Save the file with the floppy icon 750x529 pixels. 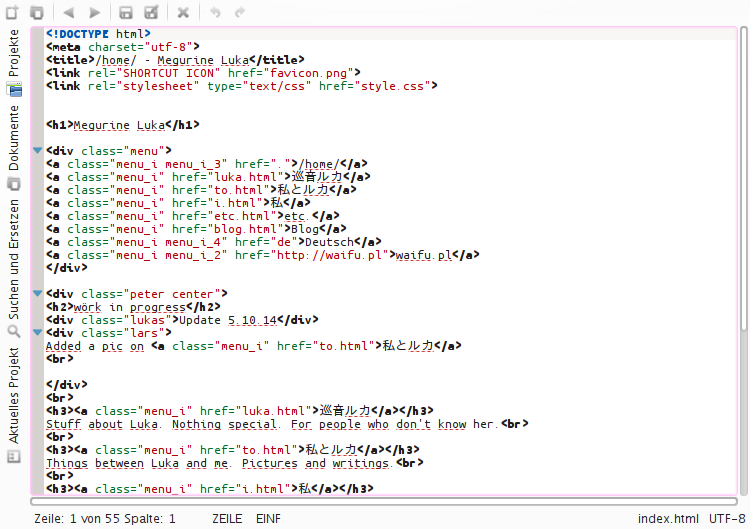point(126,12)
